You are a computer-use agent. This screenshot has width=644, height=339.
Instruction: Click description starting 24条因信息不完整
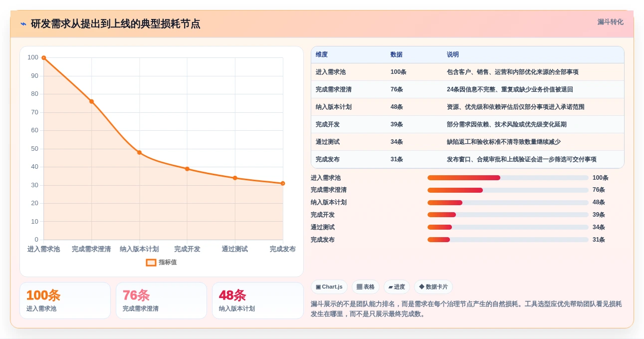point(510,89)
